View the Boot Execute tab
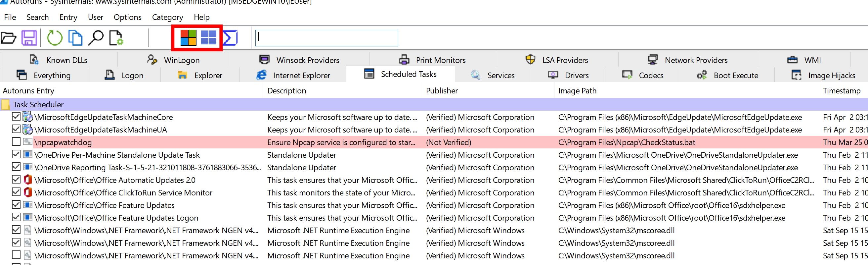The height and width of the screenshot is (265, 868). 727,75
